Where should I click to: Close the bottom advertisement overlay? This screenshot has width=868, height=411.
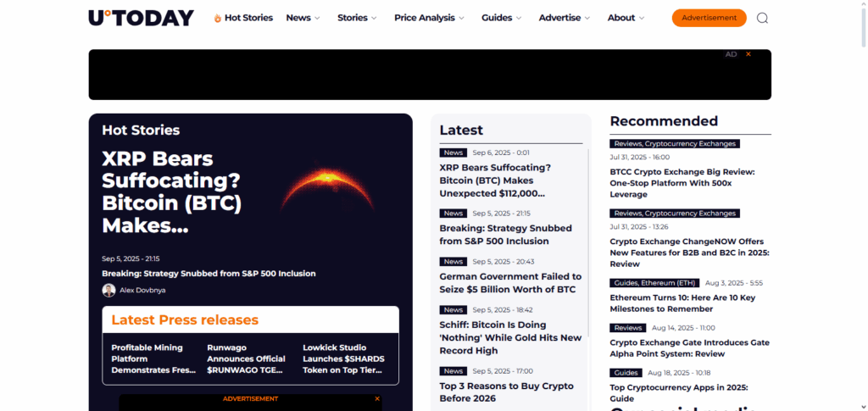[377, 398]
